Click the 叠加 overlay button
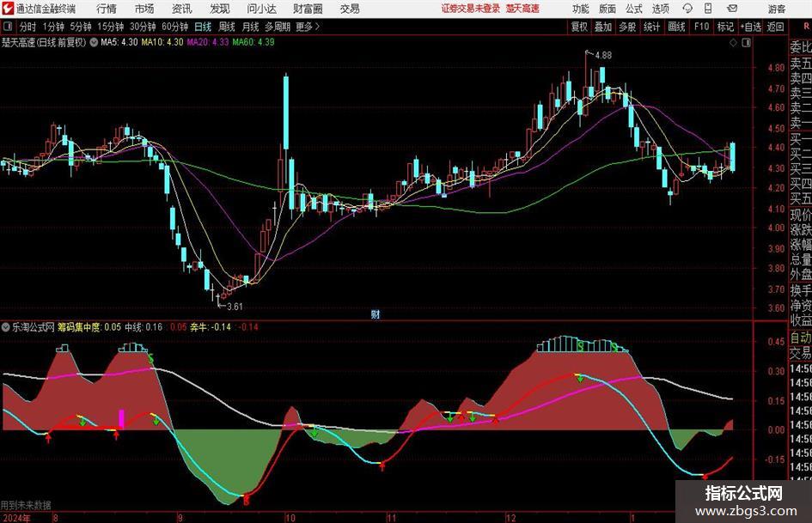Screen dimensions: 812x523 [x=603, y=27]
